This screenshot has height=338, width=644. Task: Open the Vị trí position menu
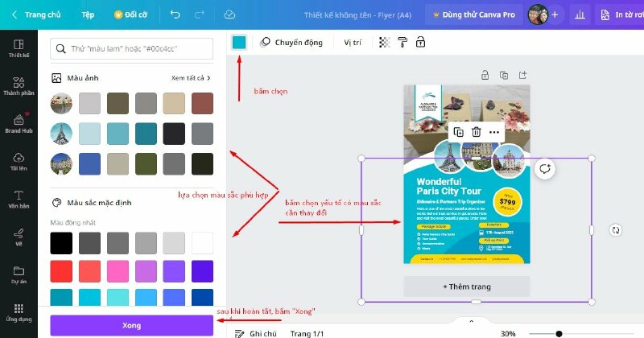click(353, 43)
